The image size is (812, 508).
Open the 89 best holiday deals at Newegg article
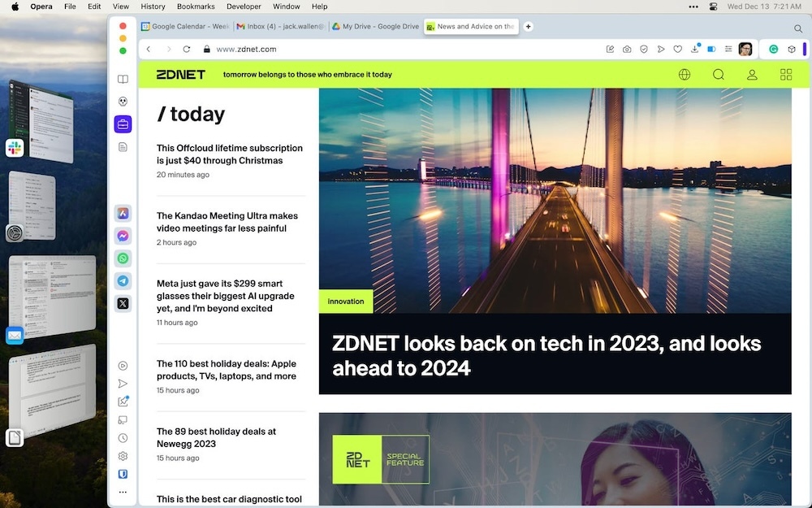216,437
